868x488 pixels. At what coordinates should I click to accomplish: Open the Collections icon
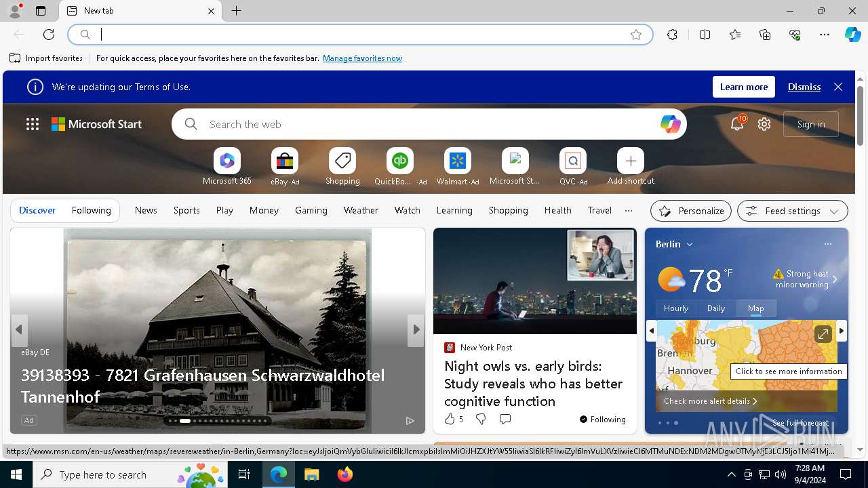[x=765, y=35]
